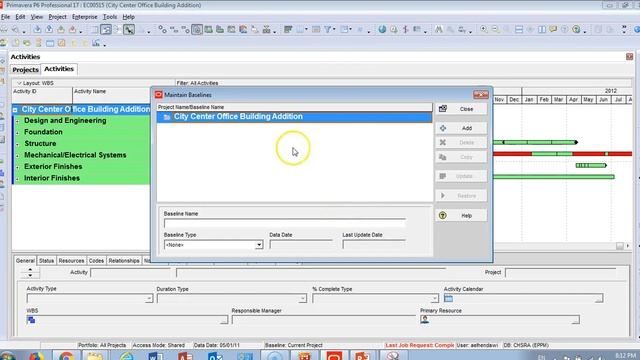This screenshot has width=640, height=360.
Task: Click the red export arrow toolbar icon
Action: (72, 29)
